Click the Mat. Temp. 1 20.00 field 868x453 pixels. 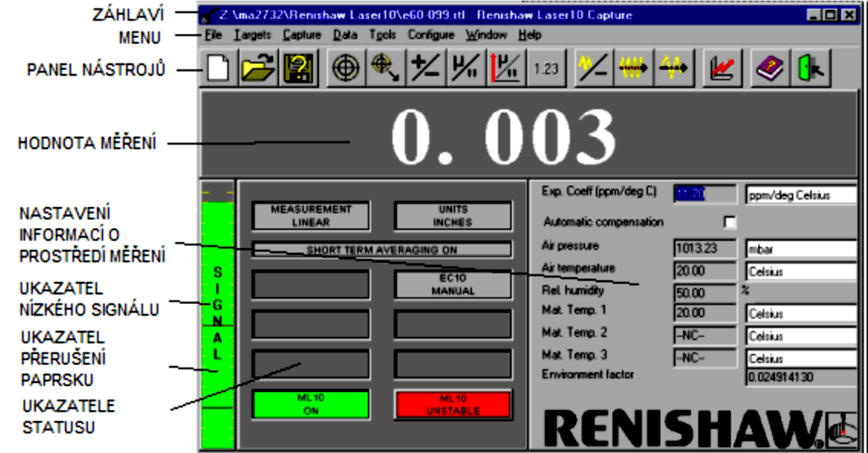pyautogui.click(x=705, y=313)
